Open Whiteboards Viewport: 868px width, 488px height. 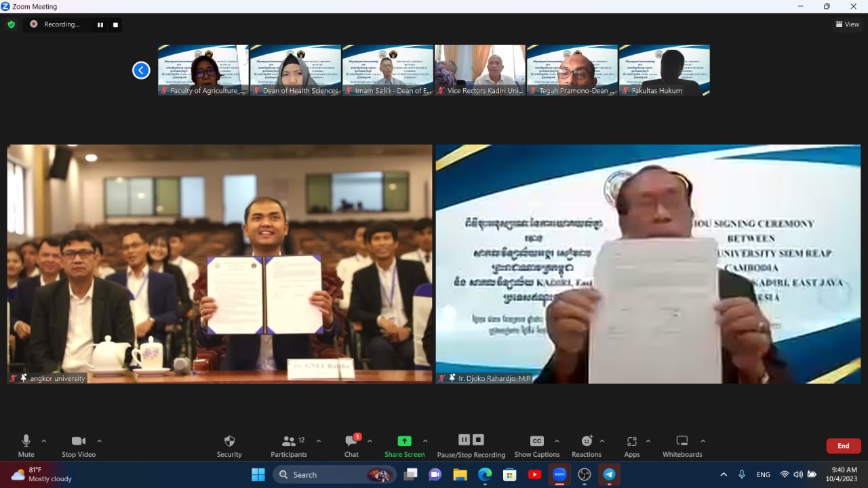point(682,441)
